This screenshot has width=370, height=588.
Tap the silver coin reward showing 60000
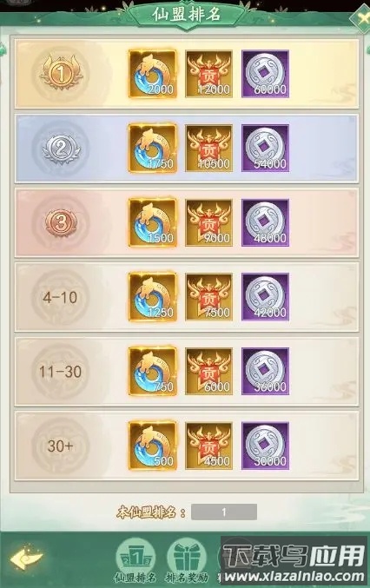point(265,74)
